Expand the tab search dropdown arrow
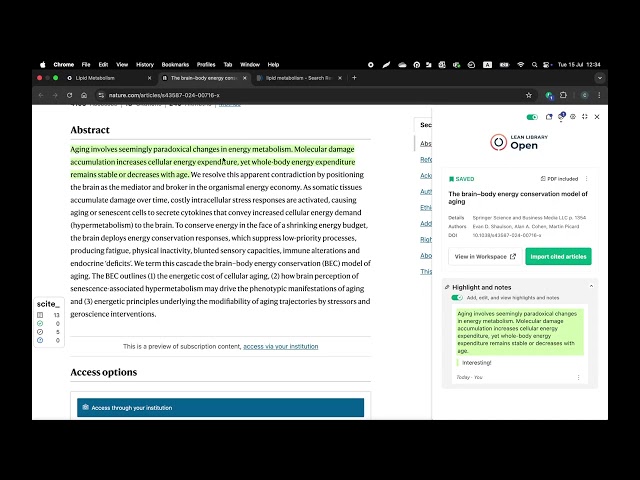Screen dimensions: 640x480 (x=600, y=78)
